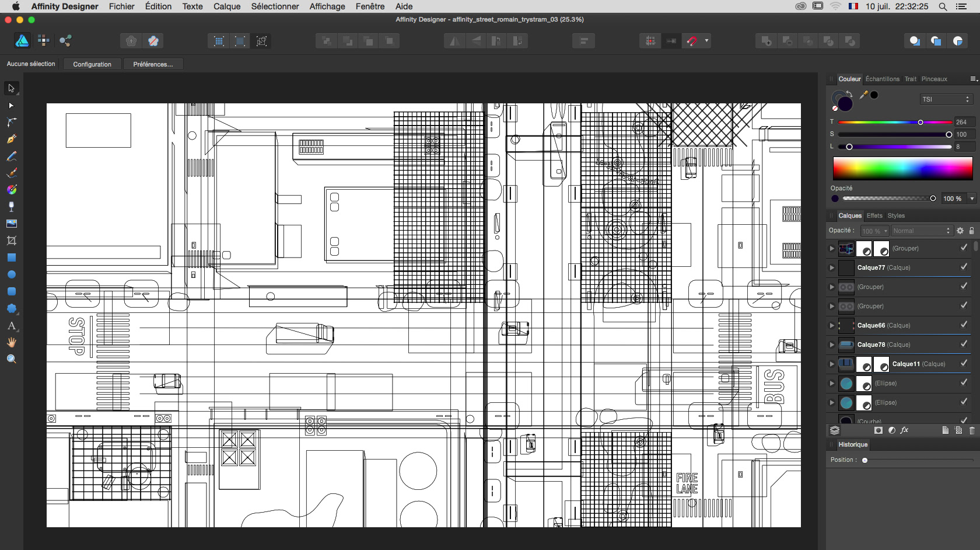Click the Préférences... button

[x=153, y=64]
